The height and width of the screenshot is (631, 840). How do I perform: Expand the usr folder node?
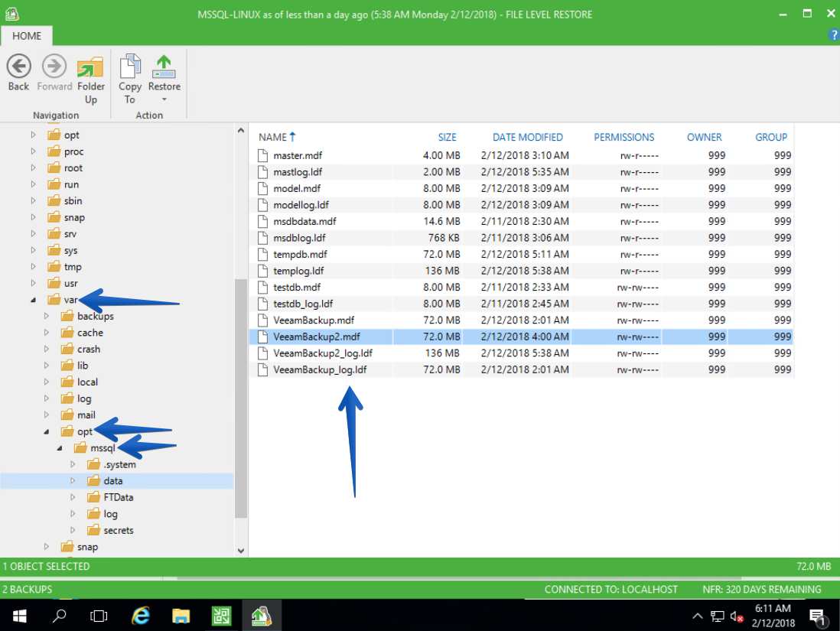tap(33, 283)
